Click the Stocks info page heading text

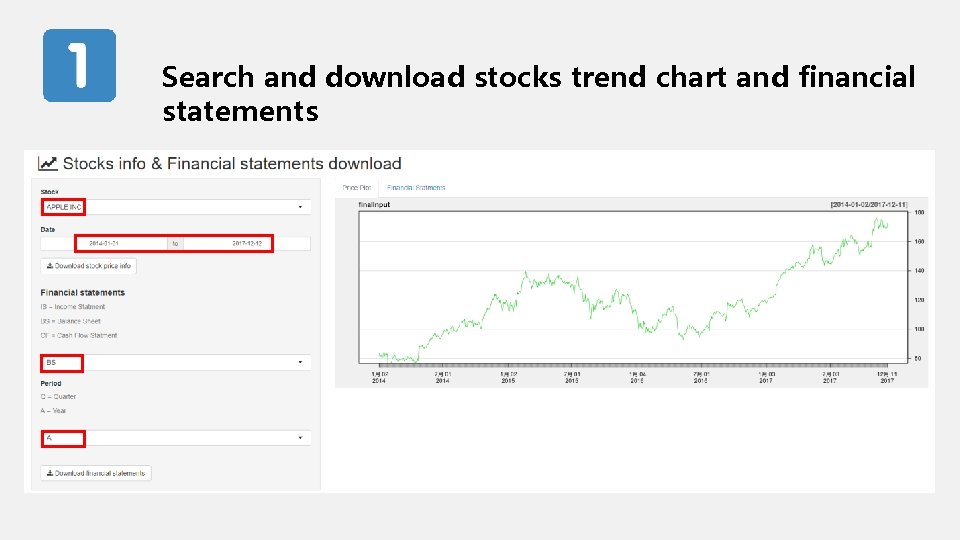(x=232, y=163)
